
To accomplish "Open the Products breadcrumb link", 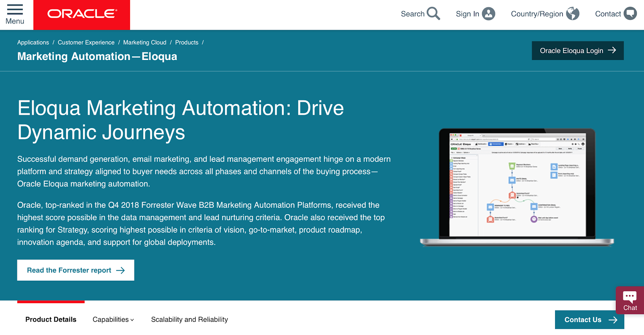I will pyautogui.click(x=187, y=42).
